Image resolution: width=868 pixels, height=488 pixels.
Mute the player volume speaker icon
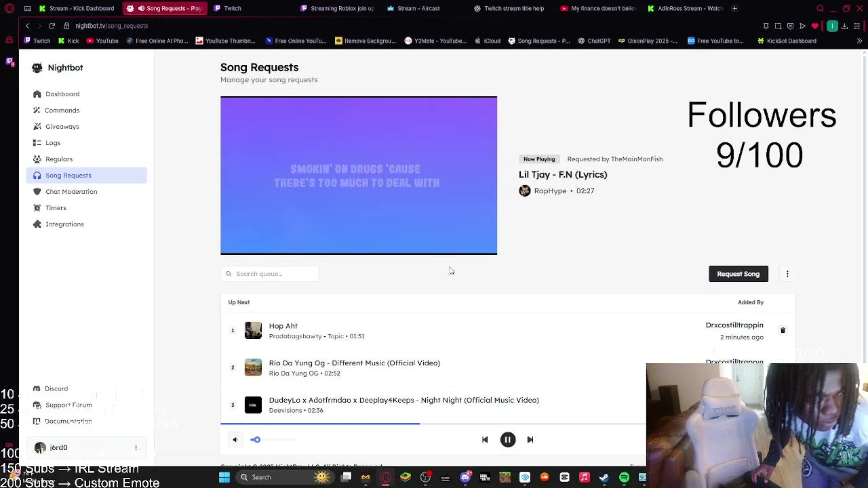(x=235, y=440)
